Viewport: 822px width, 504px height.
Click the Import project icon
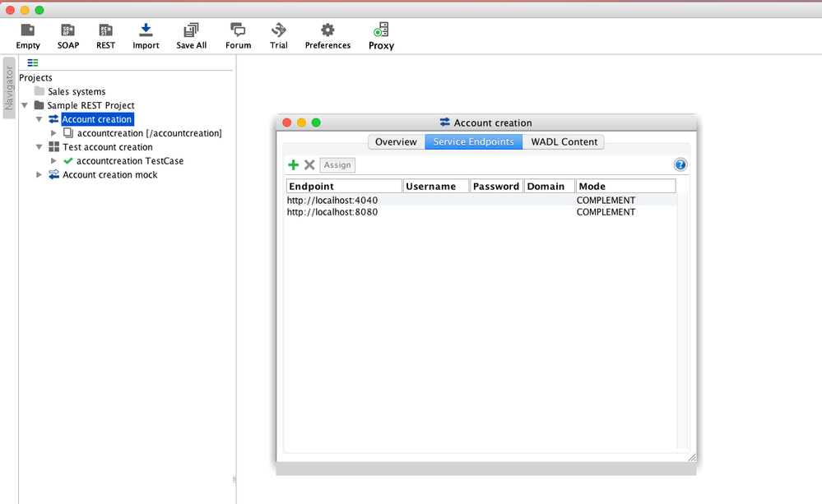coord(146,31)
